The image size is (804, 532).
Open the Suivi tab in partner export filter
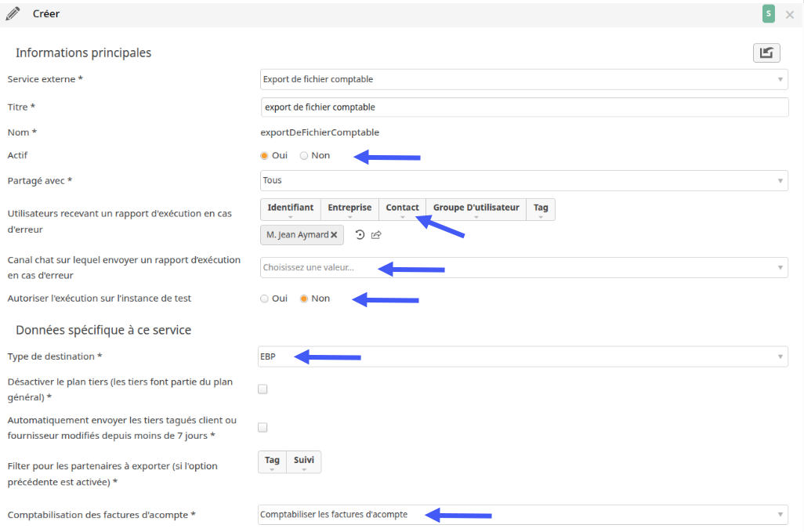(303, 461)
